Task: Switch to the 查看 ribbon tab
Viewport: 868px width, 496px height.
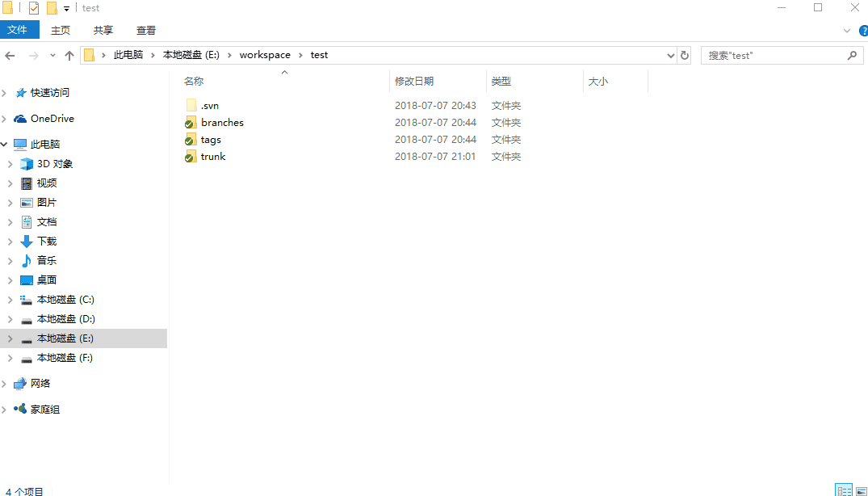Action: [146, 30]
